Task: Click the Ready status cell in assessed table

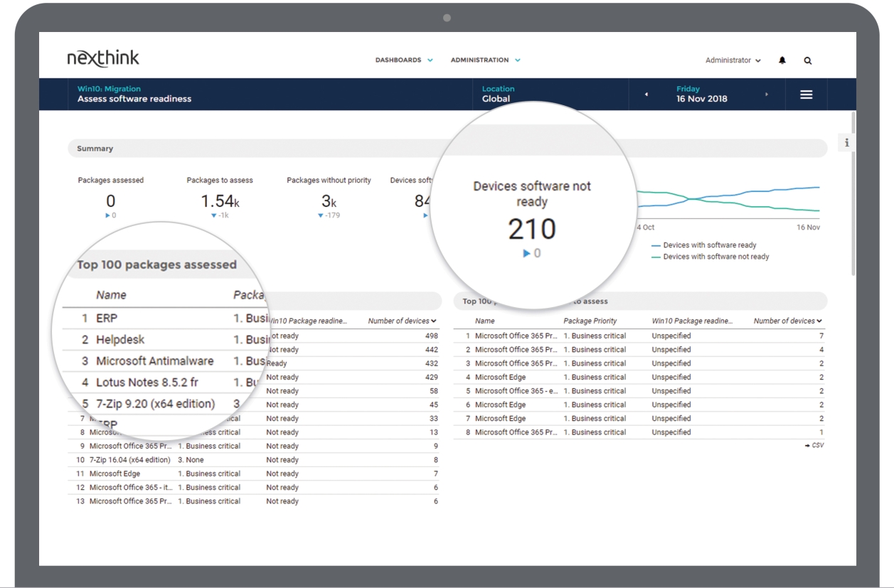Action: point(277,363)
